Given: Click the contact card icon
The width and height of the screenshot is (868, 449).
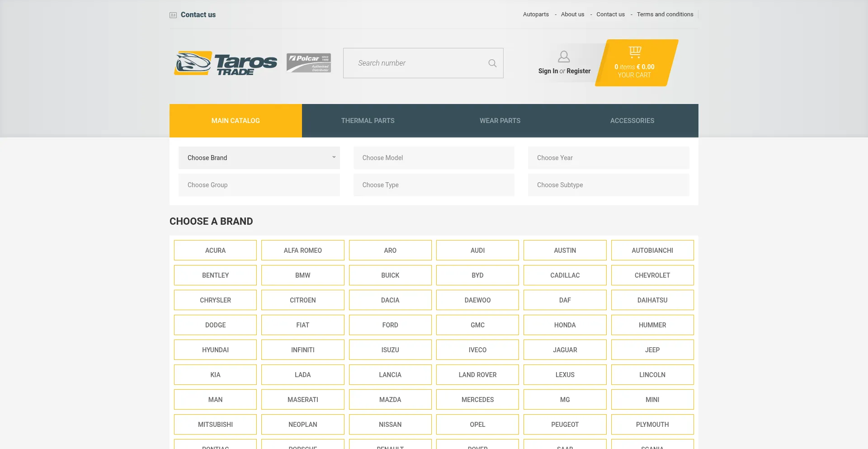Looking at the screenshot, I should [173, 15].
